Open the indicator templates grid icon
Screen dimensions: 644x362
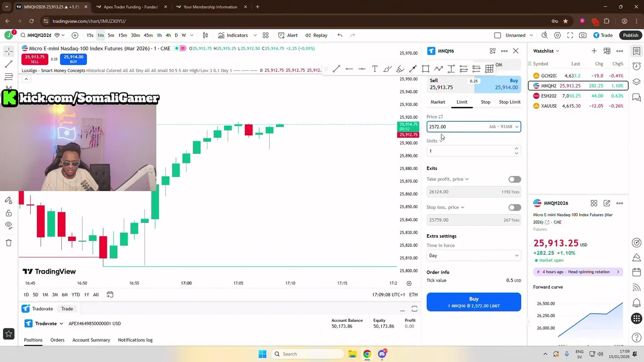(266, 35)
